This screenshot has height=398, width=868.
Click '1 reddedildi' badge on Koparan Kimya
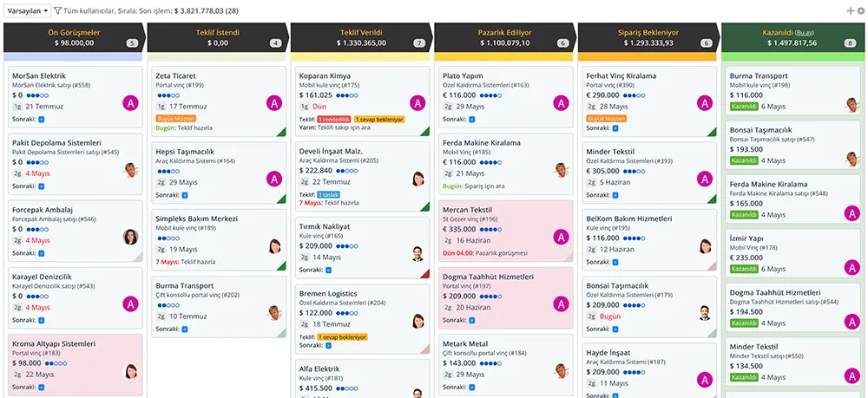coord(333,118)
